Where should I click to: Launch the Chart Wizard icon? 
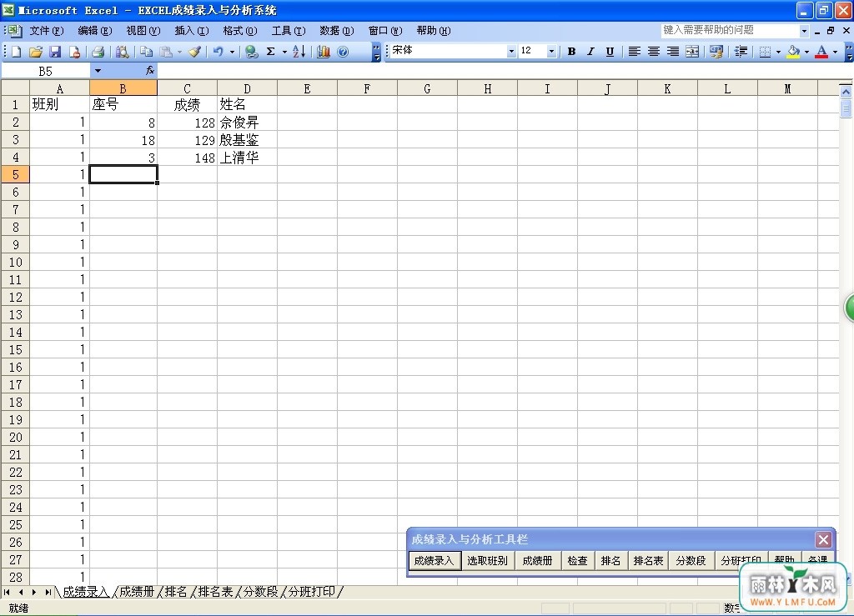(x=324, y=52)
